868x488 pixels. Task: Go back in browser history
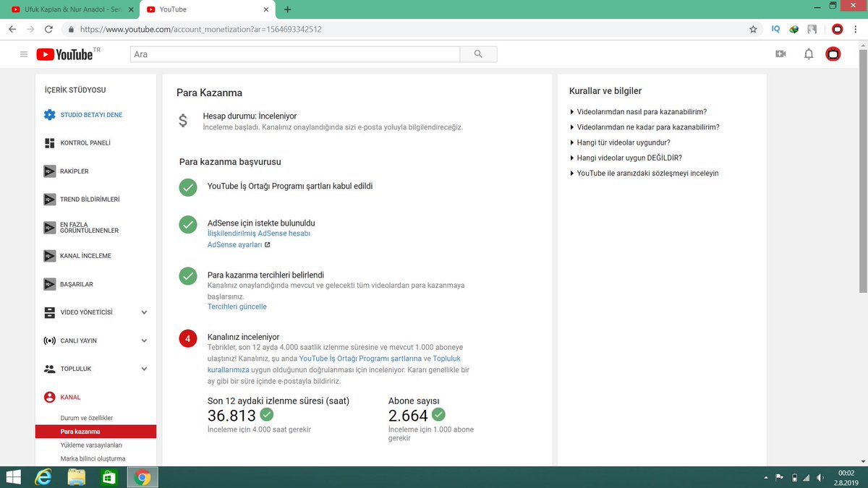(12, 30)
